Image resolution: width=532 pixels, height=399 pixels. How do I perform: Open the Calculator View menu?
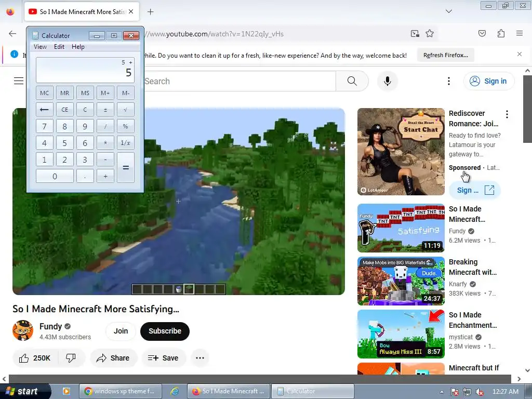[40, 47]
